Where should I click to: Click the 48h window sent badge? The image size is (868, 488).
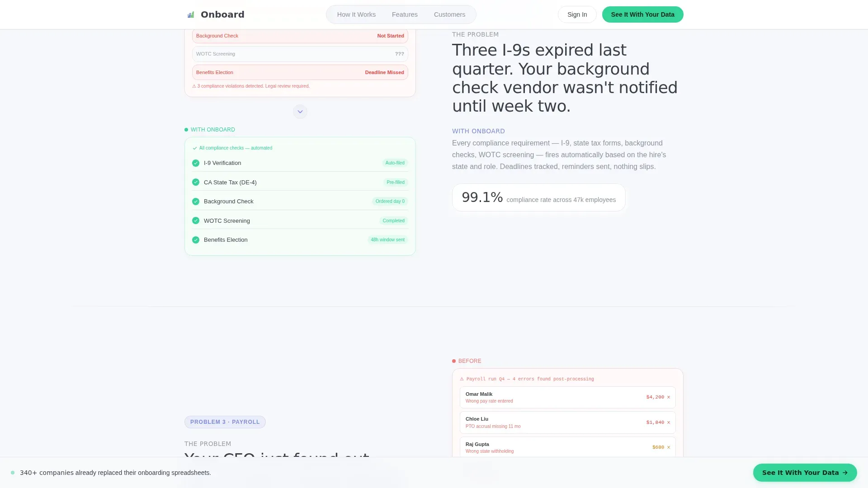tap(387, 240)
